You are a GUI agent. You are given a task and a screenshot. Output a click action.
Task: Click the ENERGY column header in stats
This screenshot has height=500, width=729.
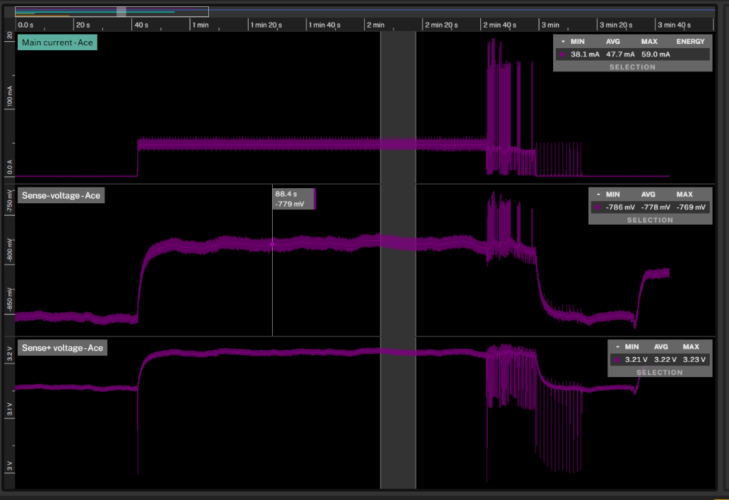point(690,41)
